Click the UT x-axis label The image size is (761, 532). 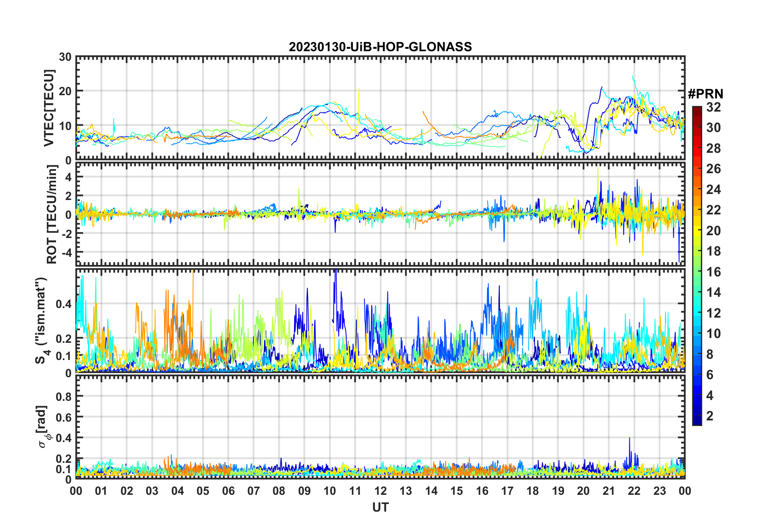380,507
